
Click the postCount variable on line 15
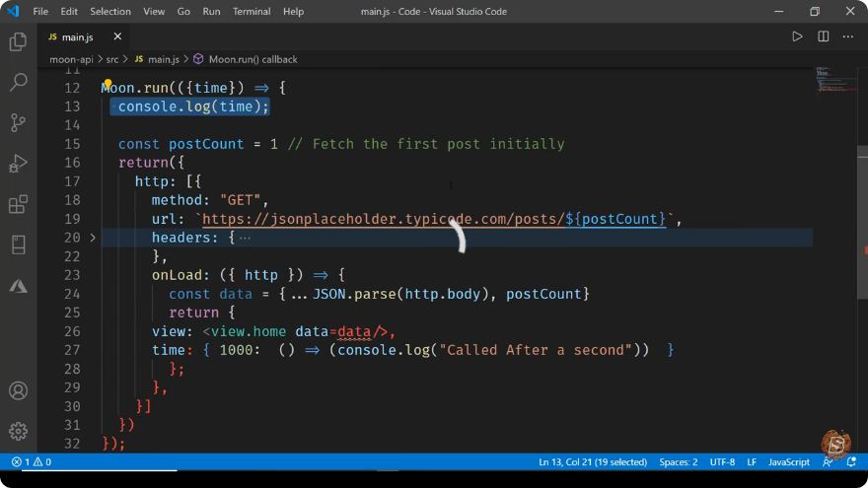pos(206,144)
